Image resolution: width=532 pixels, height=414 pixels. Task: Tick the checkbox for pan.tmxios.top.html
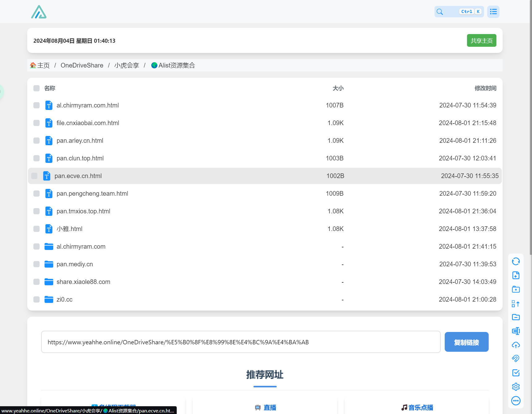[x=37, y=211]
